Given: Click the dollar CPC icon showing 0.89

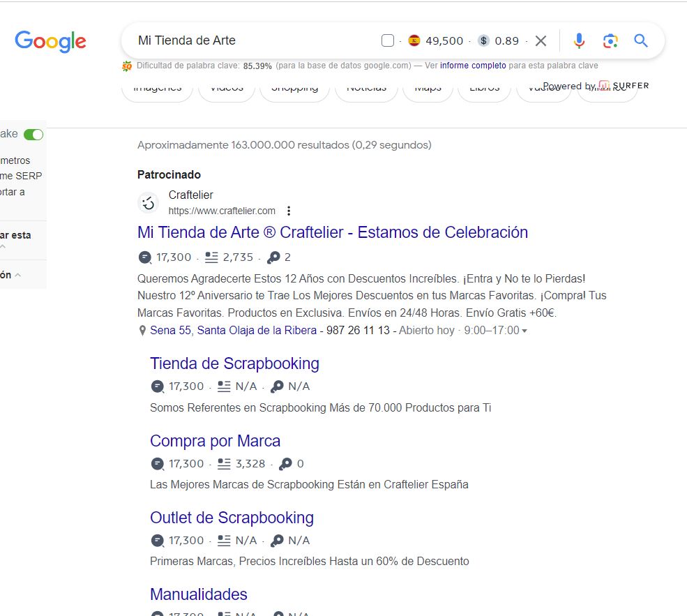Looking at the screenshot, I should [483, 40].
